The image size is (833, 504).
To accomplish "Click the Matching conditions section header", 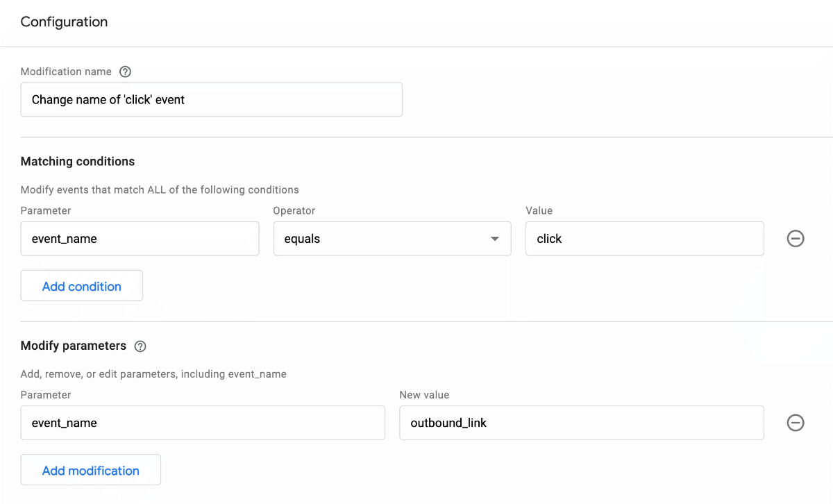I will [77, 161].
